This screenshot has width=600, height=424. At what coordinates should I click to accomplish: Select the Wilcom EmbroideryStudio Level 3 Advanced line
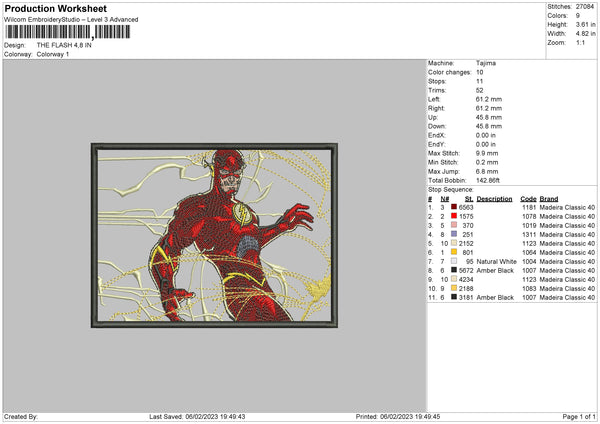(71, 19)
